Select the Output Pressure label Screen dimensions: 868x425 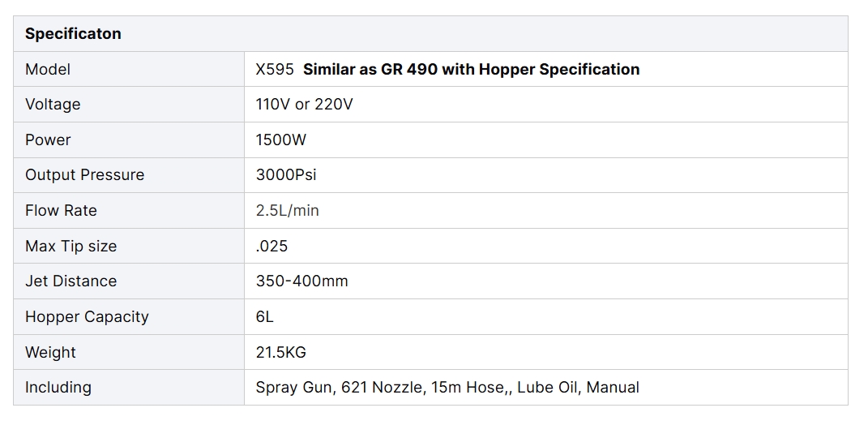[x=84, y=175]
